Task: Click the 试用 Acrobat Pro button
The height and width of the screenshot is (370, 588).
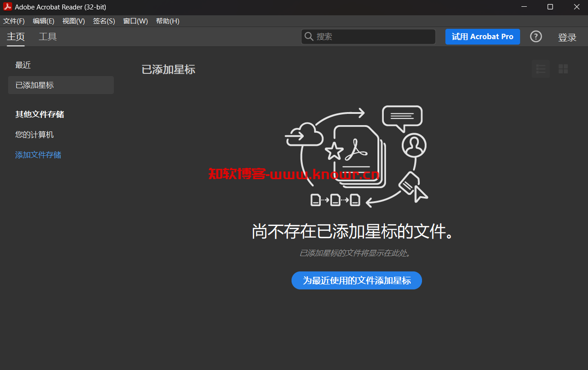Action: tap(483, 37)
